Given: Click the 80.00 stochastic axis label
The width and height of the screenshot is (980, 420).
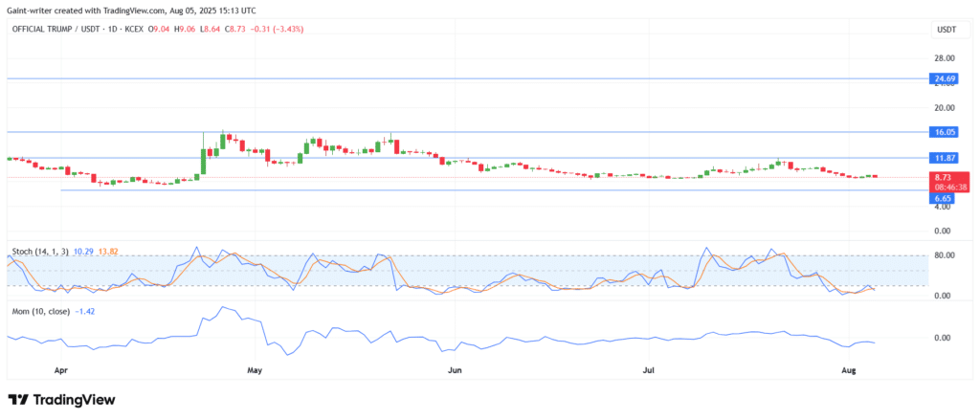Looking at the screenshot, I should [x=945, y=255].
